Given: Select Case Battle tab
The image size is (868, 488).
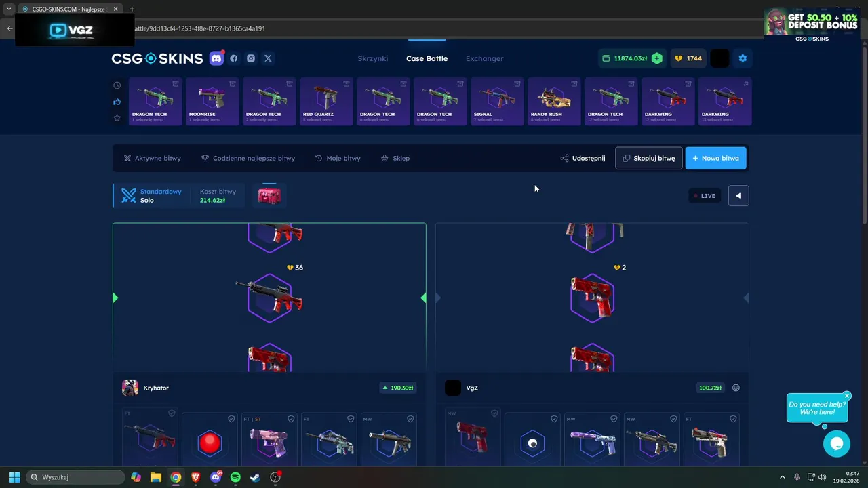Looking at the screenshot, I should click(x=427, y=58).
